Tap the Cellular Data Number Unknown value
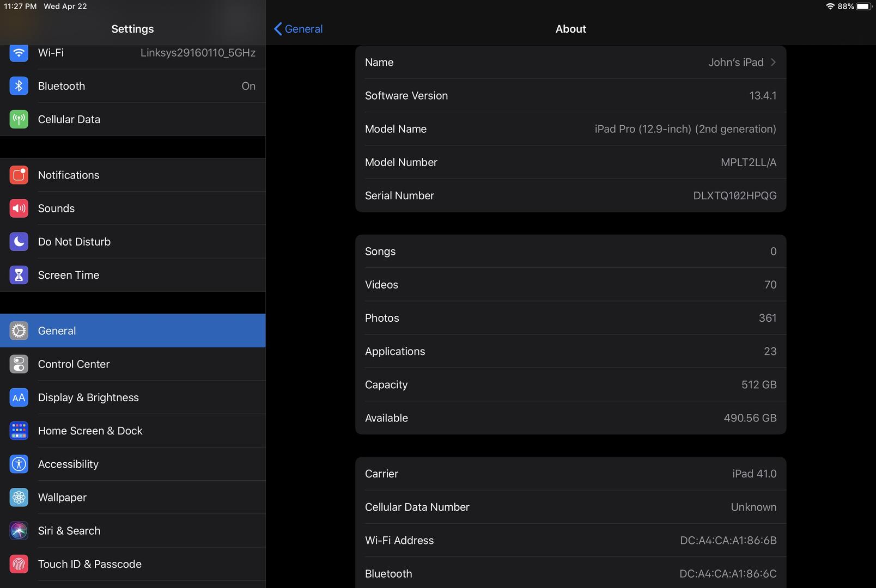The height and width of the screenshot is (588, 876). pyautogui.click(x=753, y=507)
